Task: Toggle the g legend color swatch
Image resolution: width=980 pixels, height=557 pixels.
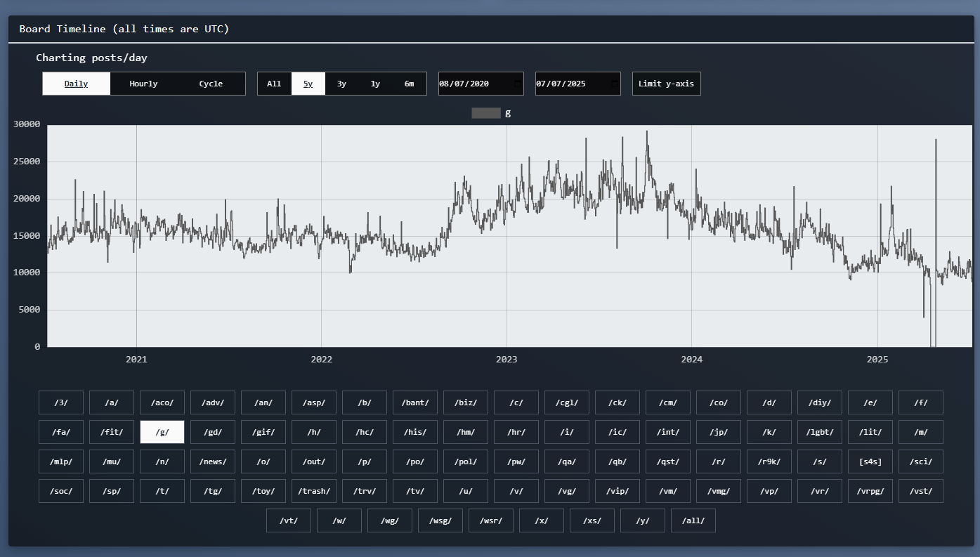Action: pyautogui.click(x=486, y=113)
